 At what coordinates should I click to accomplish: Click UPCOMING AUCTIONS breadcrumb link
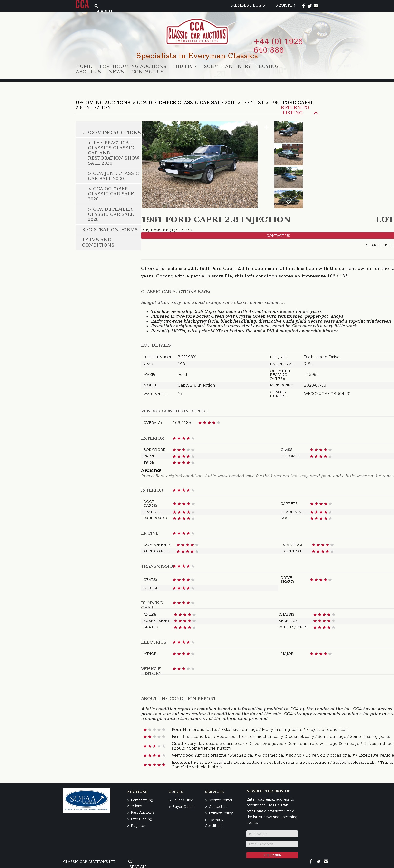[103, 102]
